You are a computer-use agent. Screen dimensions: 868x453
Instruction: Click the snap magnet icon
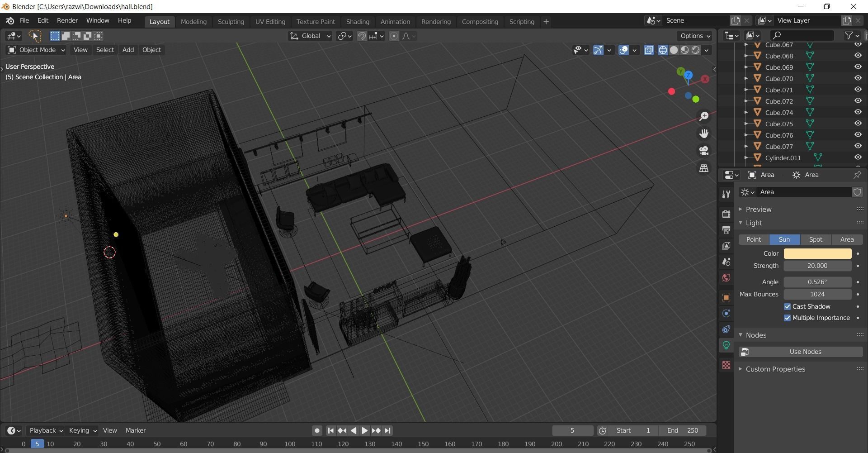(x=362, y=36)
